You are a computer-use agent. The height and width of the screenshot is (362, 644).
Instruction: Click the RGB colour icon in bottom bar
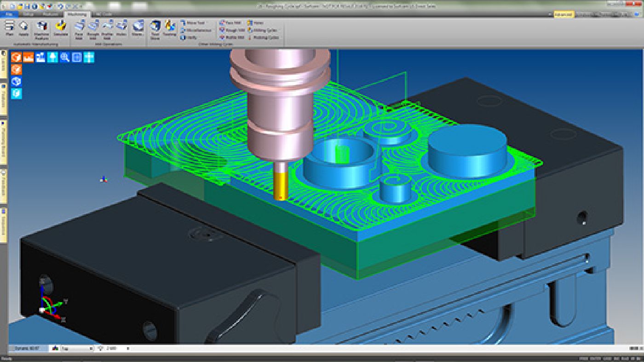coord(55,349)
